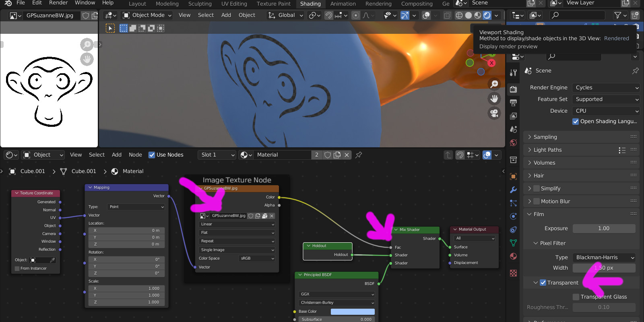
Task: Unlink the Material datablock with X
Action: (x=347, y=155)
